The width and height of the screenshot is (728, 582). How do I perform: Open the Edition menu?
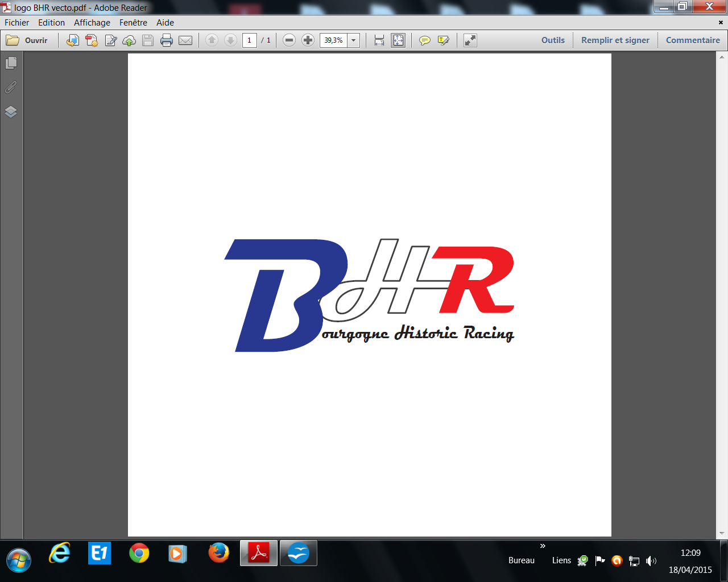pos(51,23)
